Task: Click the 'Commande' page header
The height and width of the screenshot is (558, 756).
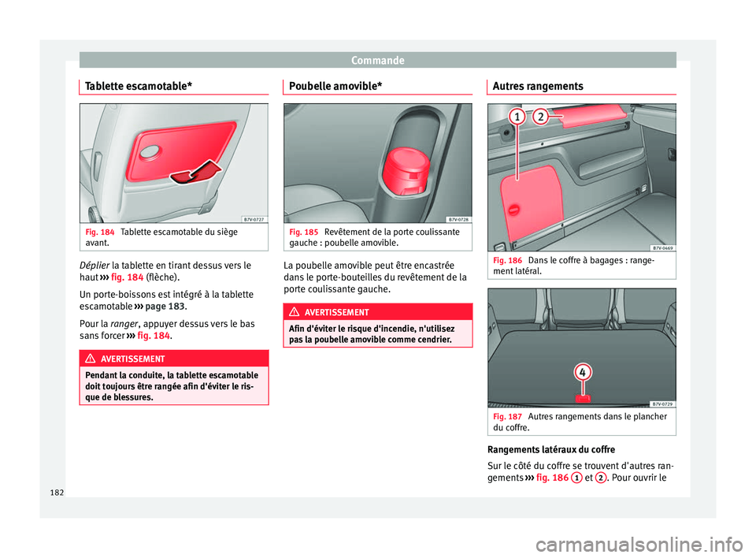Action: tap(377, 61)
